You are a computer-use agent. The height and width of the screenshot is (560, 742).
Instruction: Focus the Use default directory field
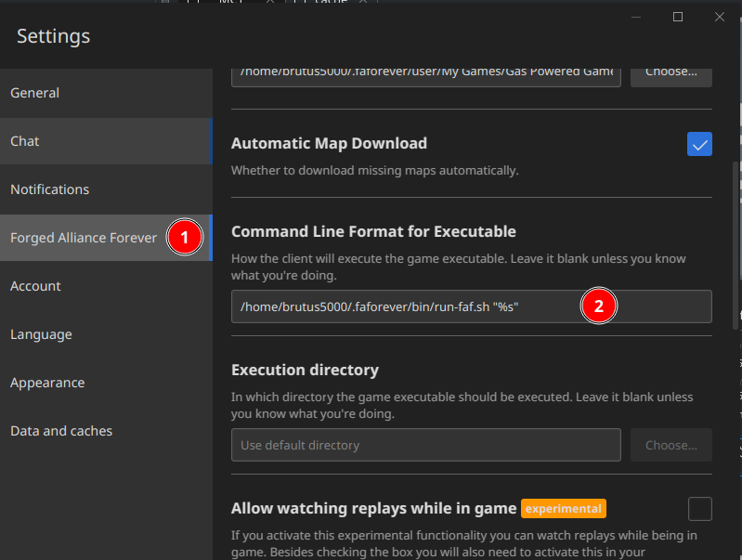426,445
